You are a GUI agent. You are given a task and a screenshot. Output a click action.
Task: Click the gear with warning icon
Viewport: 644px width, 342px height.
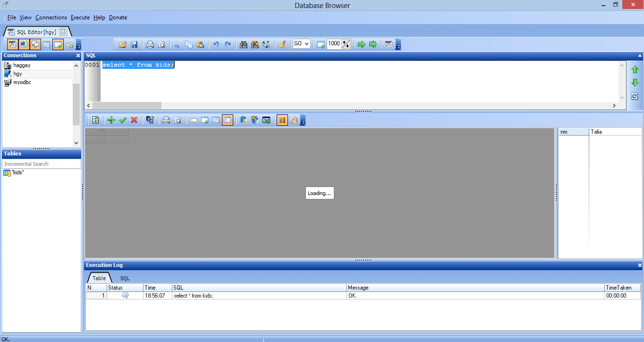tap(294, 120)
